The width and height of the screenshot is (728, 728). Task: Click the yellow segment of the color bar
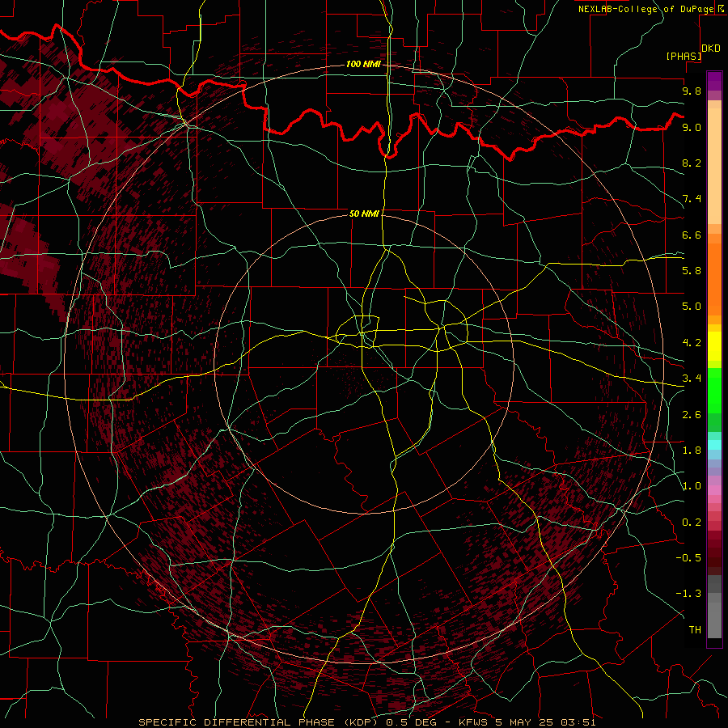point(714,346)
